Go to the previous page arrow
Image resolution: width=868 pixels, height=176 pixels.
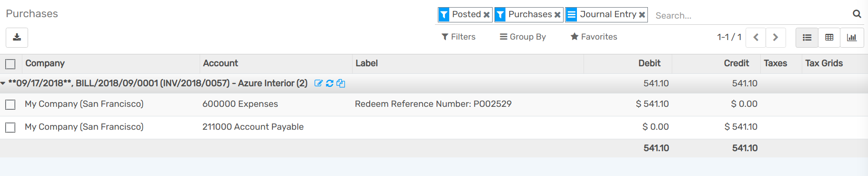tap(756, 37)
